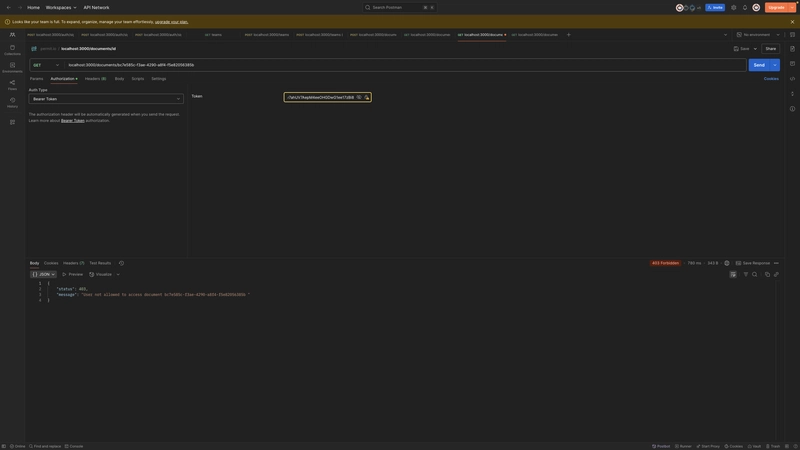The image size is (800, 450).
Task: Click the network globe icon in response
Action: (x=727, y=263)
